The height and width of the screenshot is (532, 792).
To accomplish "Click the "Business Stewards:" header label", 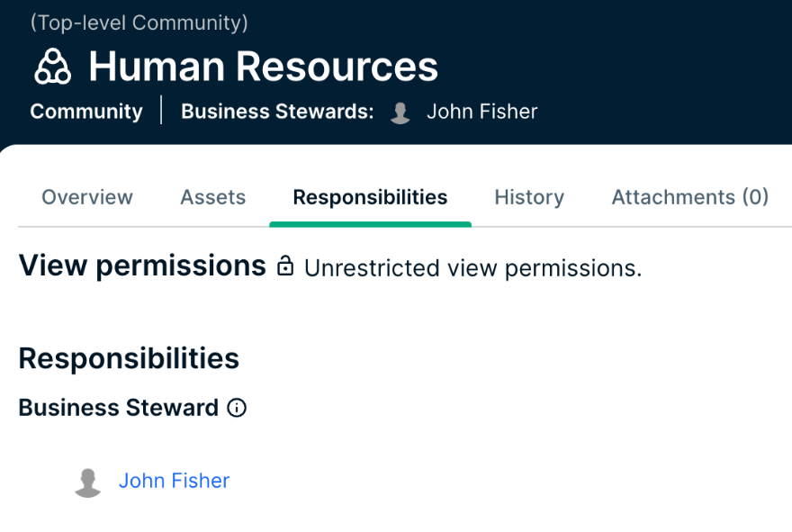I will (x=277, y=112).
